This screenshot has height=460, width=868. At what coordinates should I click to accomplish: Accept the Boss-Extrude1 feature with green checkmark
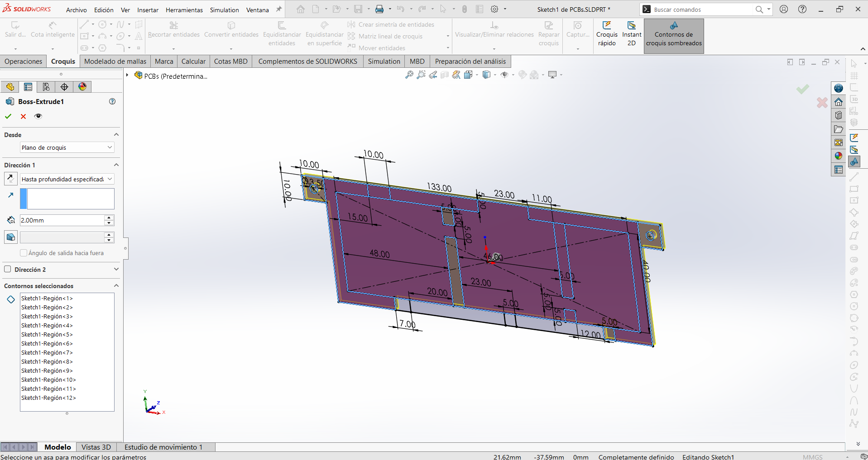(x=8, y=116)
